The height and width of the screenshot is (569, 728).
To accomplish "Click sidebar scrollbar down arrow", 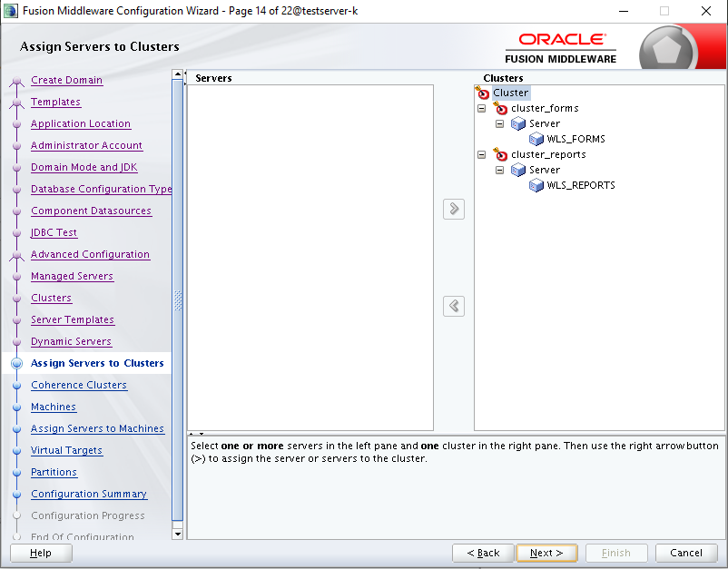I will [x=177, y=535].
